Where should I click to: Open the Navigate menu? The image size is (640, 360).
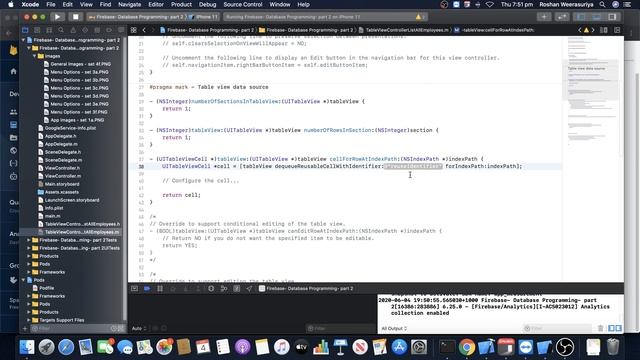pos(129,4)
